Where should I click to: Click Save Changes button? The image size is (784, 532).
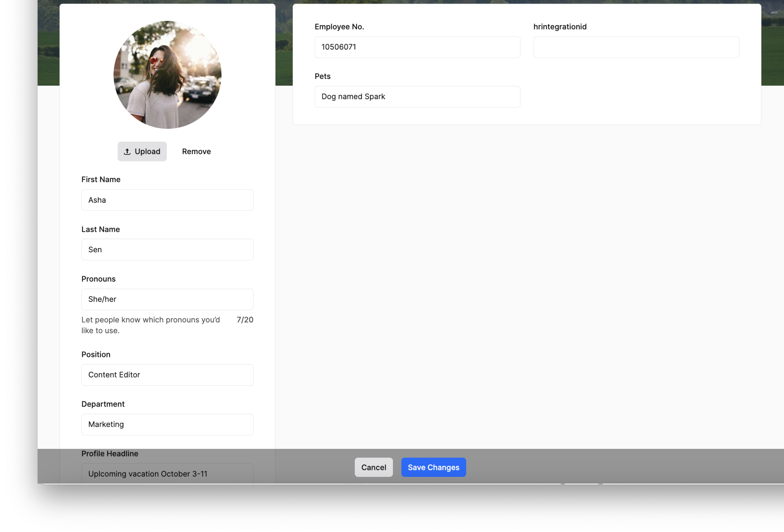tap(434, 467)
